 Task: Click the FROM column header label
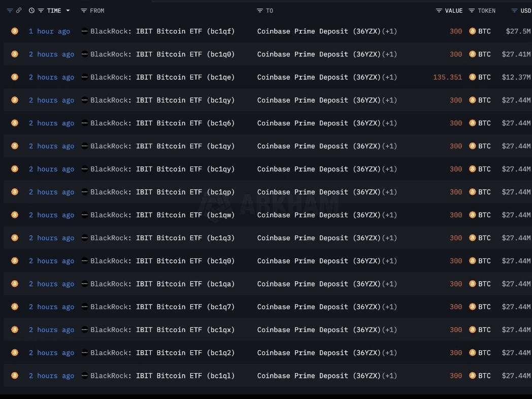97,11
